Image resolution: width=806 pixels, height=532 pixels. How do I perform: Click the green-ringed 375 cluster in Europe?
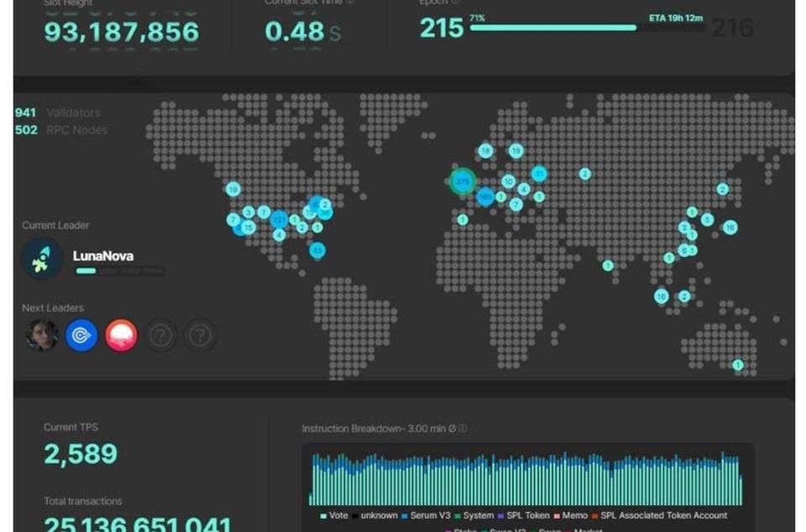coord(462,180)
